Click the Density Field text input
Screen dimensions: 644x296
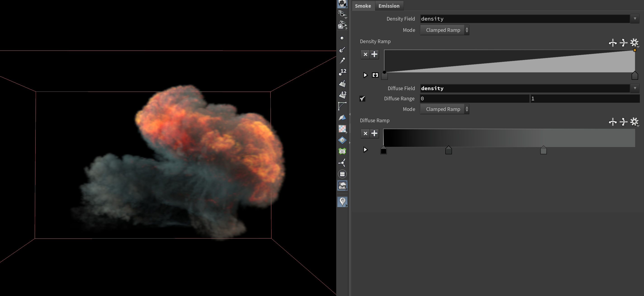click(525, 19)
